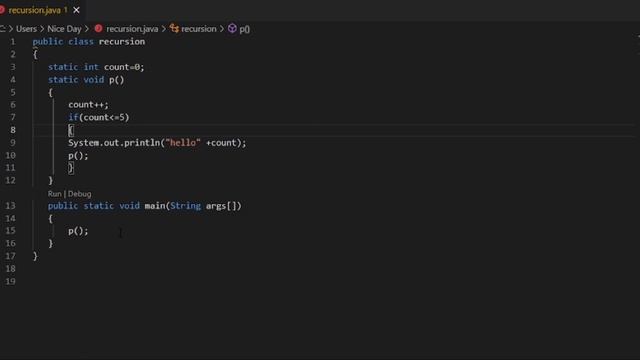Click line number 1 in gutter

[x=13, y=42]
